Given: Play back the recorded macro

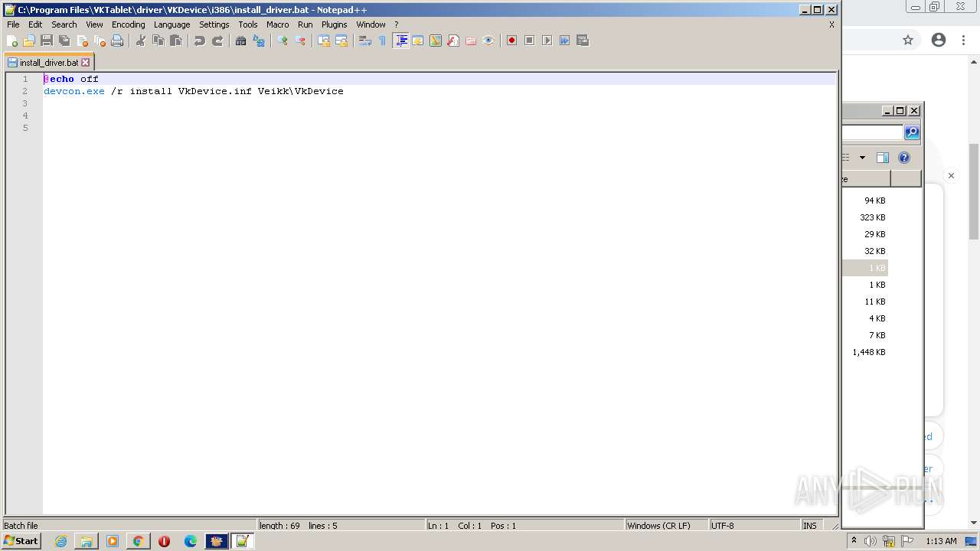Looking at the screenshot, I should pos(547,41).
